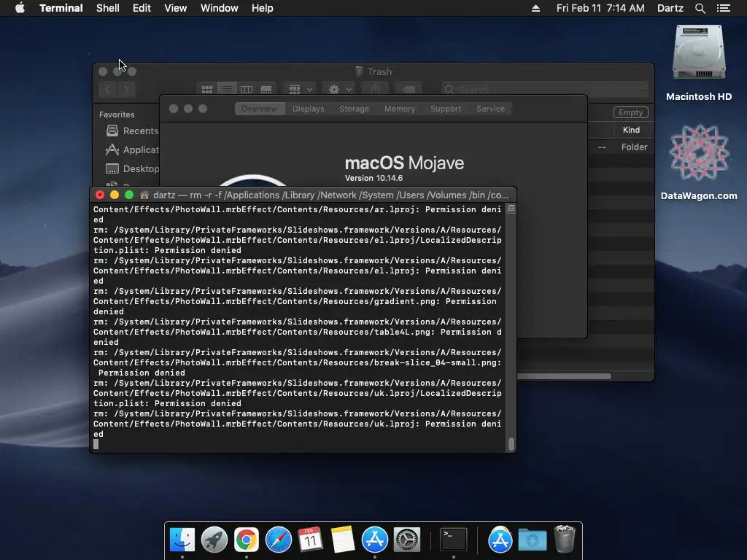Switch Trash window to icon view
The image size is (747, 560).
coord(206,89)
